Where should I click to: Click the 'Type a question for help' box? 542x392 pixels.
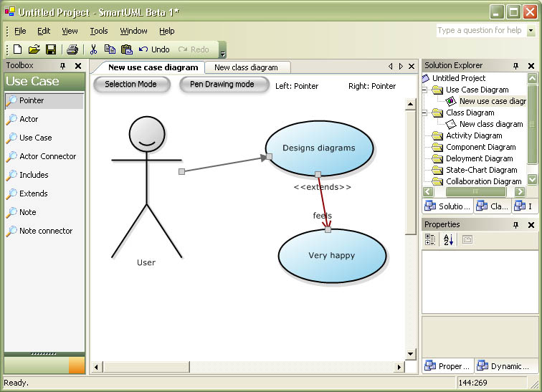[482, 30]
